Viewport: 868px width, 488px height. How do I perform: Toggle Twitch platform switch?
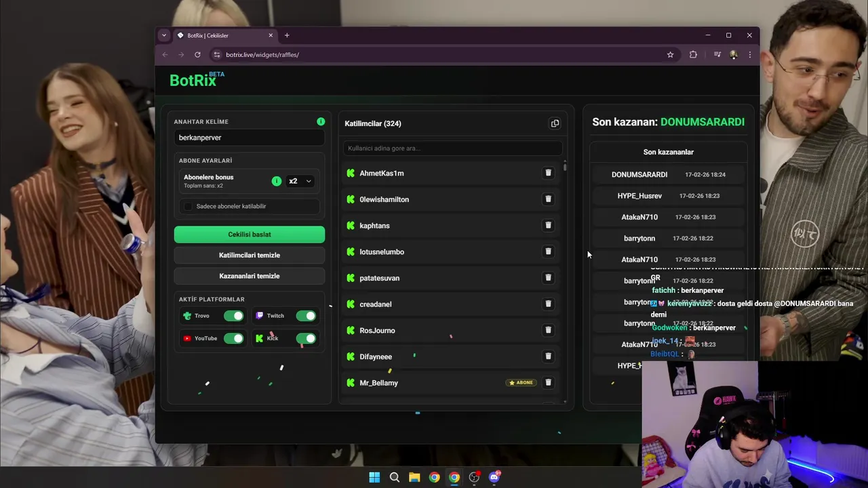[x=306, y=316]
